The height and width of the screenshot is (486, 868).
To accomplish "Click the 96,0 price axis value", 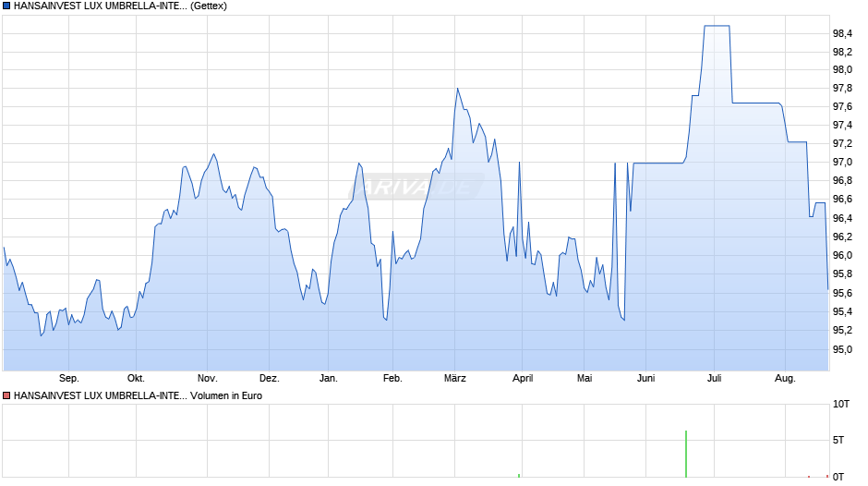I will tap(842, 255).
